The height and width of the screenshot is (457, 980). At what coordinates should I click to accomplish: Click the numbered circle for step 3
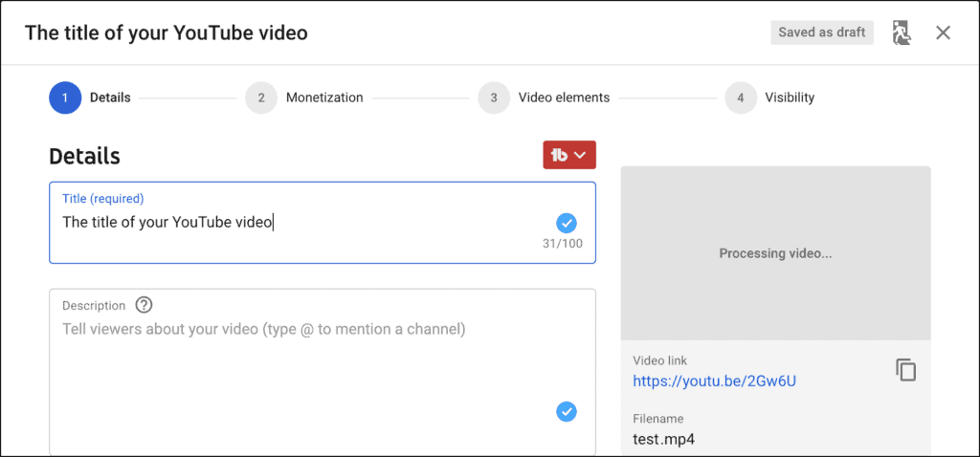tap(494, 98)
